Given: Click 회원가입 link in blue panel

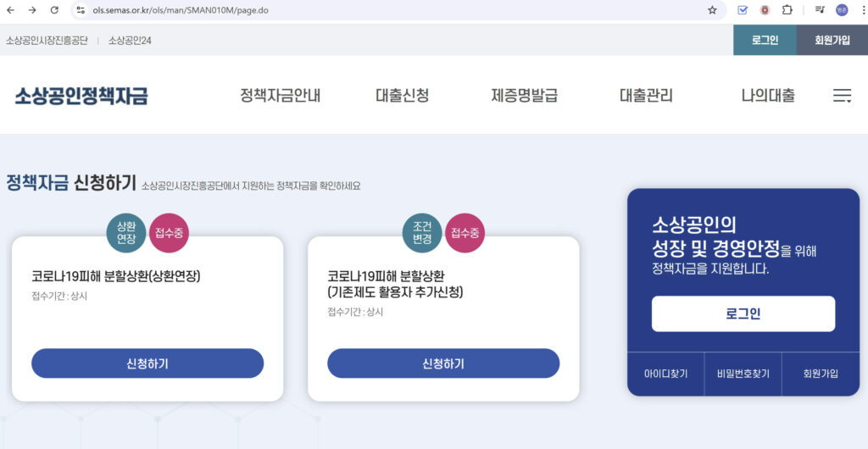Looking at the screenshot, I should 821,374.
